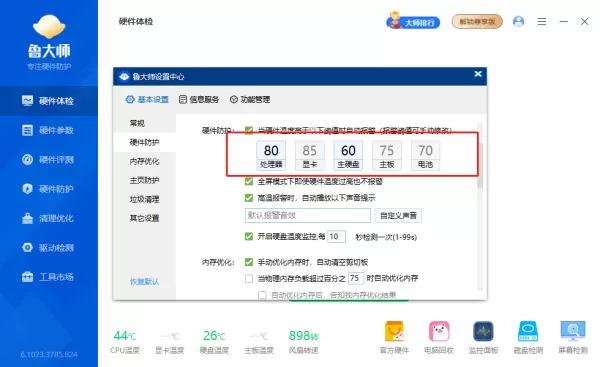
Task: Toggle the 全屏模式 no-alarm checkbox
Action: 249,181
